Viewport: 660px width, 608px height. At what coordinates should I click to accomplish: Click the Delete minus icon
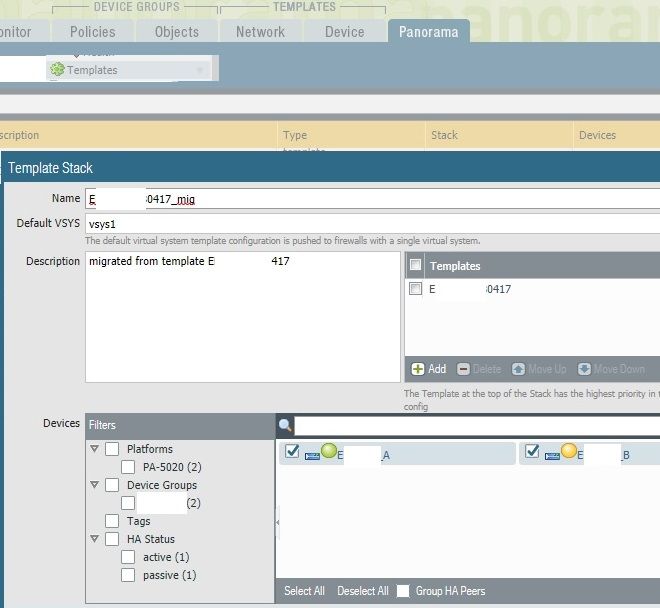pos(463,369)
